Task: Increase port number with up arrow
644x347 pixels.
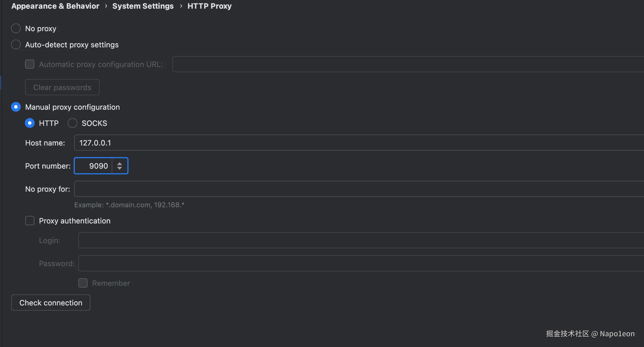Action: (120, 163)
